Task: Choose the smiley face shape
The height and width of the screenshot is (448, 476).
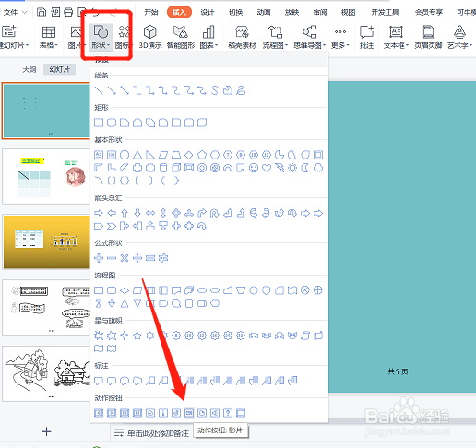Action: (254, 168)
